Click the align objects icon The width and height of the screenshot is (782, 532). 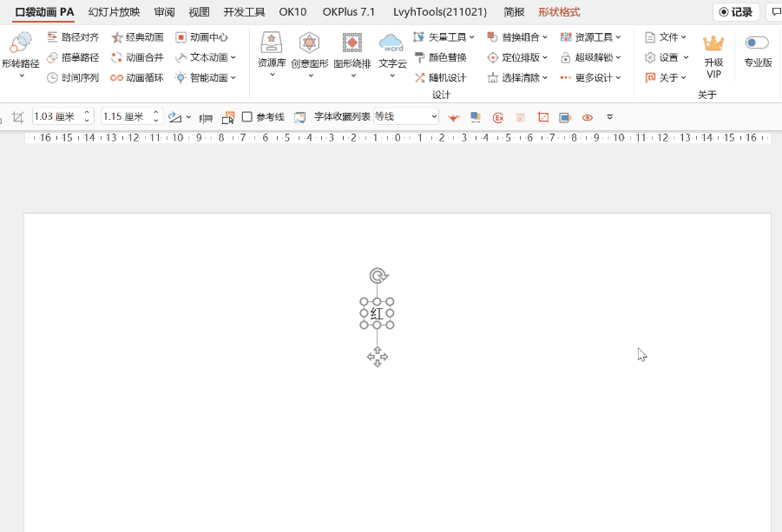point(206,118)
